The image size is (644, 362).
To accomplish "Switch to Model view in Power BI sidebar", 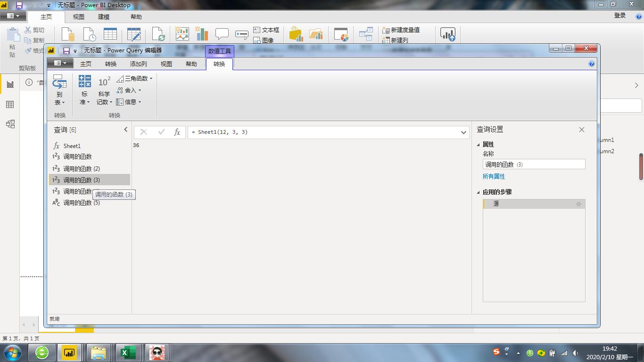I will 10,124.
